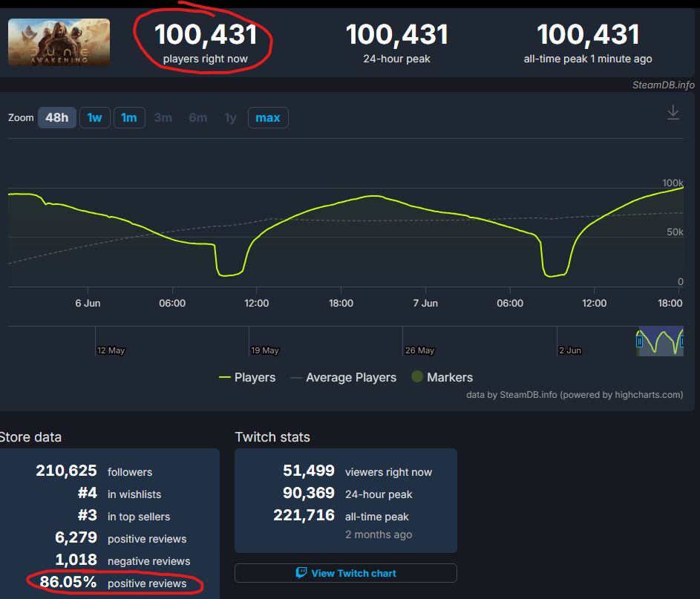
Task: Click the '221,716' Twitch all-time peak value
Action: [304, 515]
